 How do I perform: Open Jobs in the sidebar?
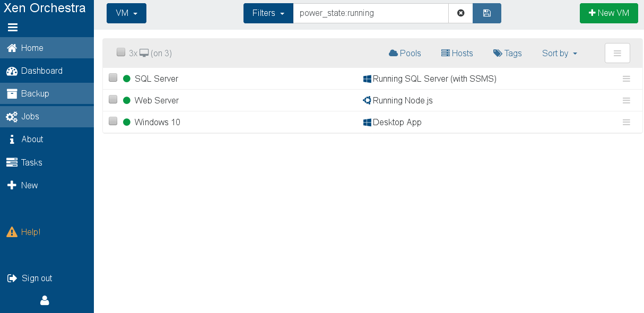47,116
